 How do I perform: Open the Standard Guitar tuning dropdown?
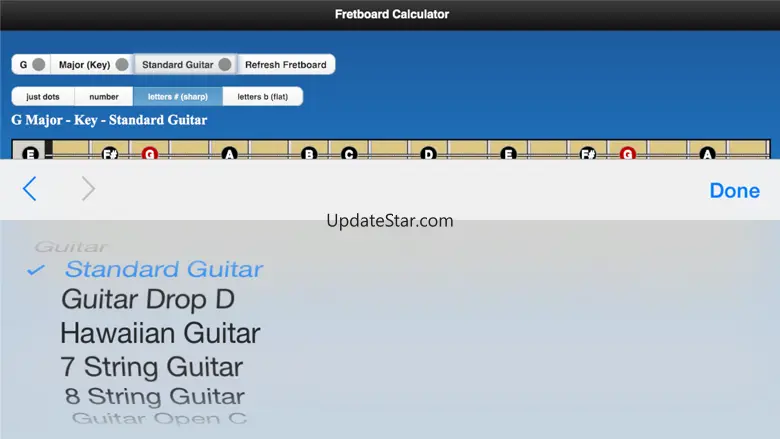click(x=186, y=65)
